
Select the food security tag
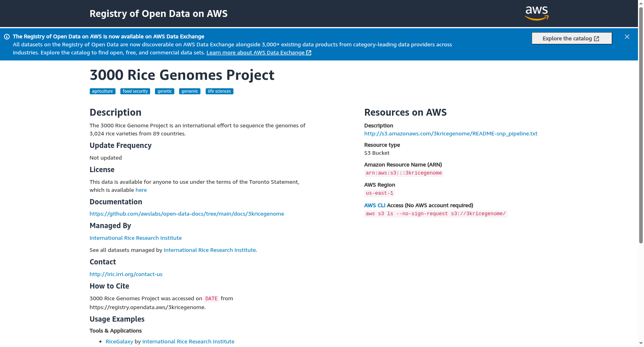point(135,91)
